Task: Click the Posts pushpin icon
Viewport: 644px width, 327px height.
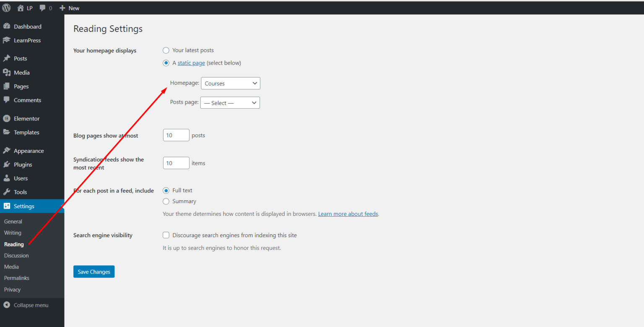Action: pos(7,58)
